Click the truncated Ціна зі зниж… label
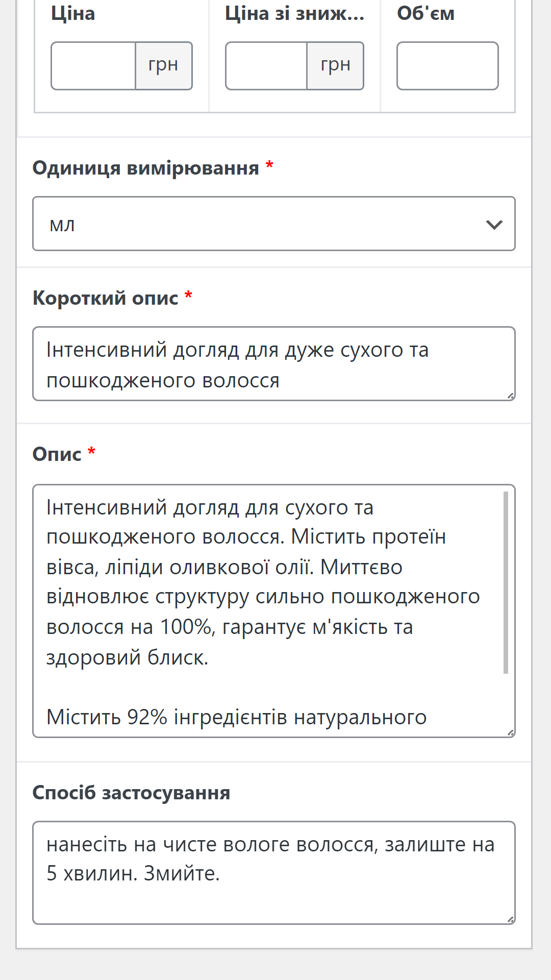This screenshot has width=551, height=980. tap(294, 13)
